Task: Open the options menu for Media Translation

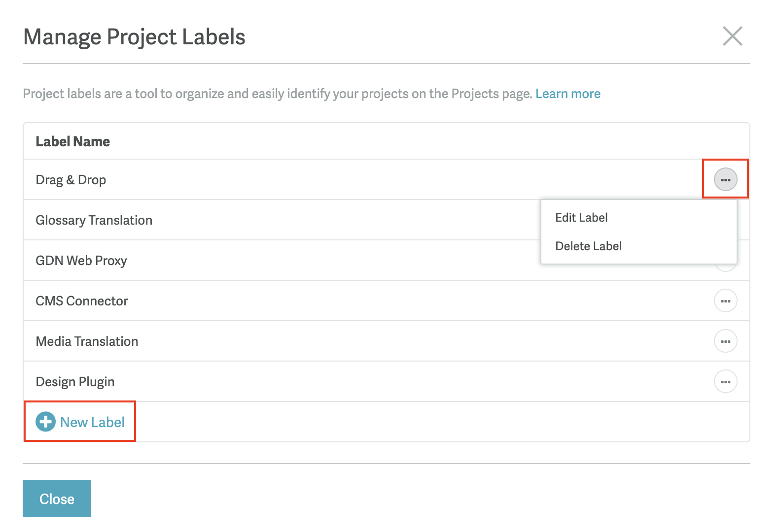Action: point(725,341)
